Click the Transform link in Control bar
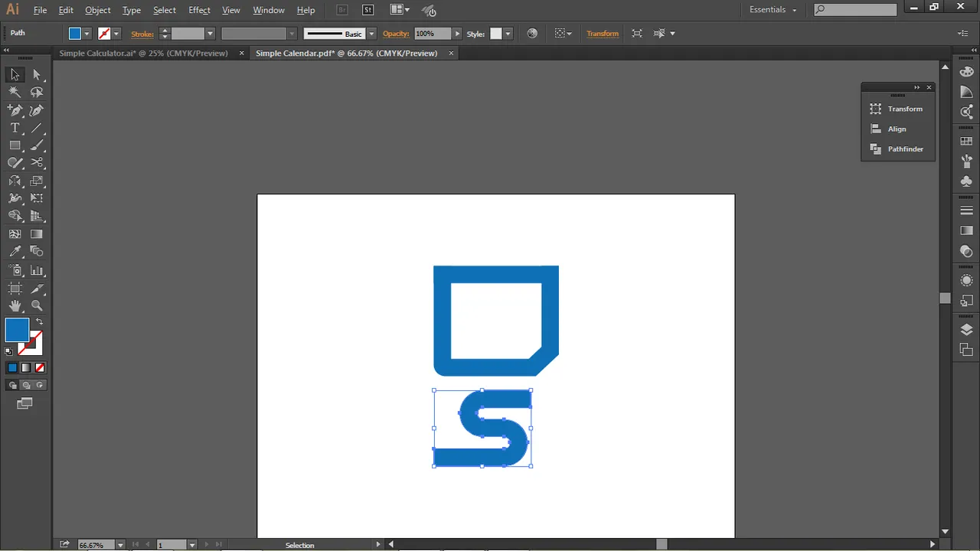This screenshot has height=551, width=980. tap(603, 34)
